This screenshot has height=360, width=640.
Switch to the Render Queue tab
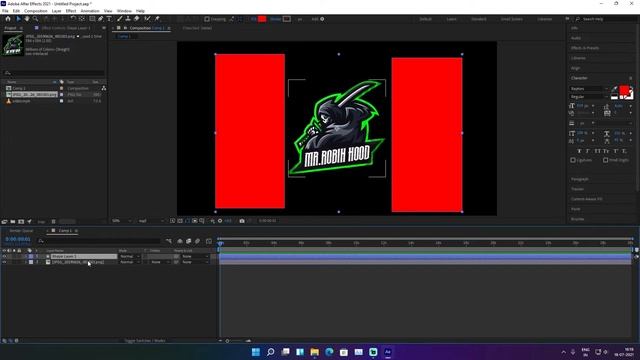point(22,231)
